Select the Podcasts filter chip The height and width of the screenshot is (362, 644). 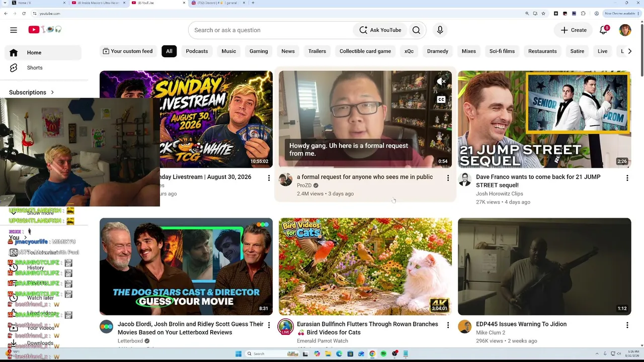tap(197, 51)
